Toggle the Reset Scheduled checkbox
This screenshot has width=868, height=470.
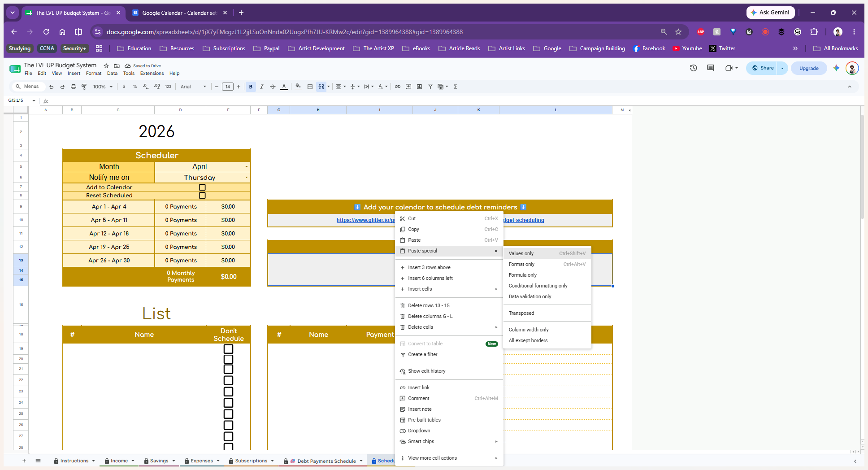[202, 196]
